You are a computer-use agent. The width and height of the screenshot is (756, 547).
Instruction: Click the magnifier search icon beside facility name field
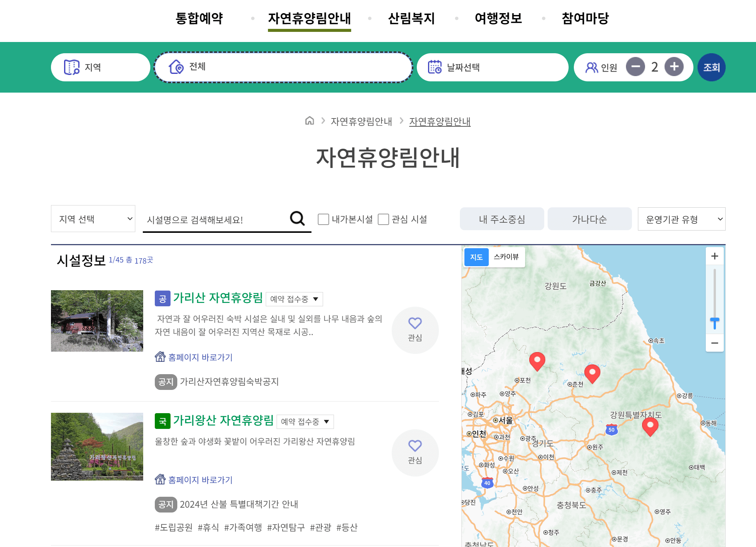pos(297,219)
